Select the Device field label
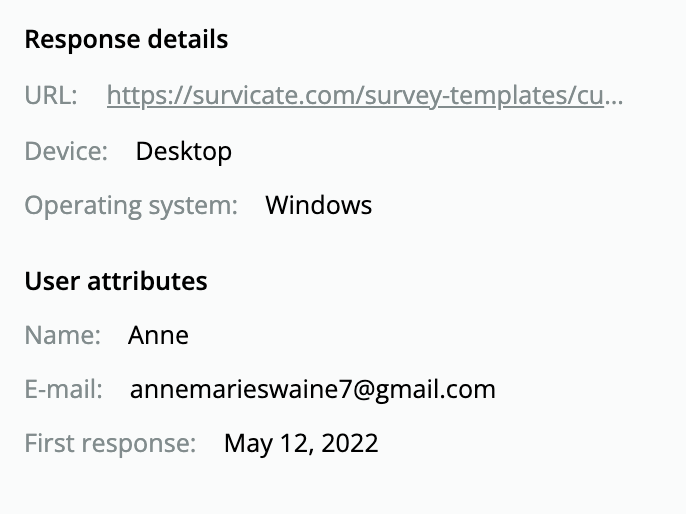 coord(66,151)
